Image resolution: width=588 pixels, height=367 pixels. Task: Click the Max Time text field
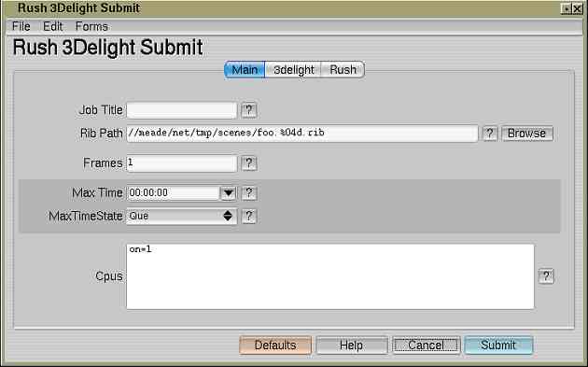pos(174,193)
